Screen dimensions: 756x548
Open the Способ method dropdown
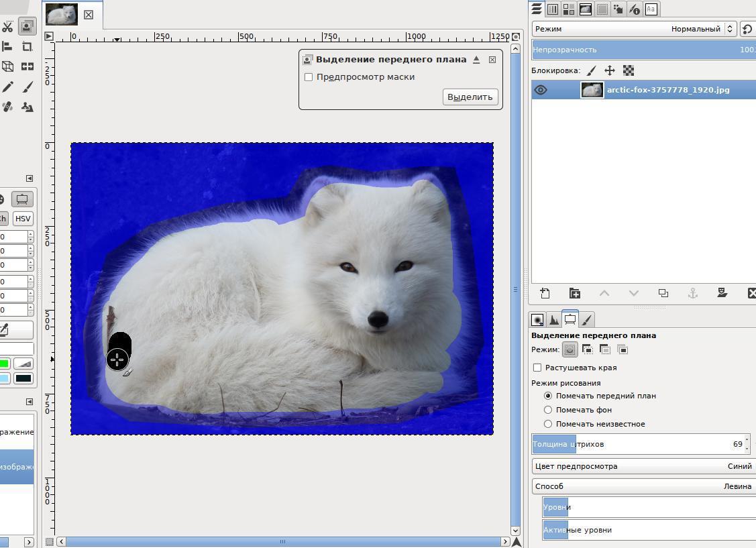coord(643,486)
